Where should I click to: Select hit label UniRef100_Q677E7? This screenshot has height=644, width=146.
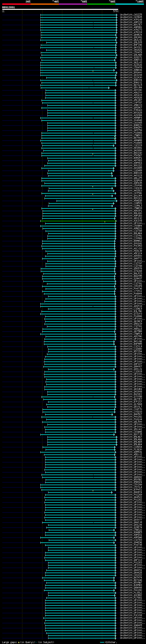[x=131, y=399]
